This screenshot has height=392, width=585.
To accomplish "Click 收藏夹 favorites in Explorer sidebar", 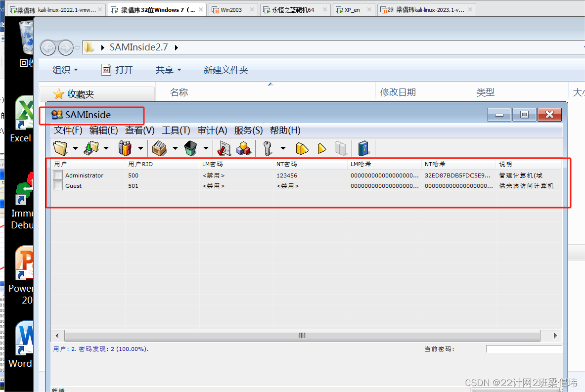I will pyautogui.click(x=80, y=94).
